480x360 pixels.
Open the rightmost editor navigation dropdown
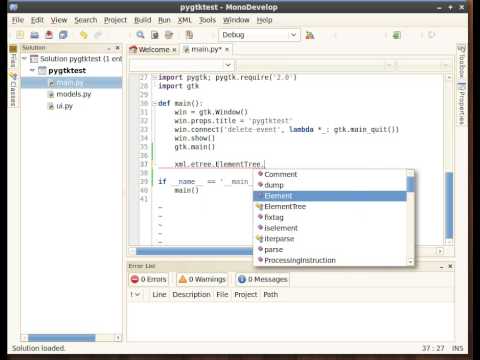pyautogui.click(x=424, y=65)
